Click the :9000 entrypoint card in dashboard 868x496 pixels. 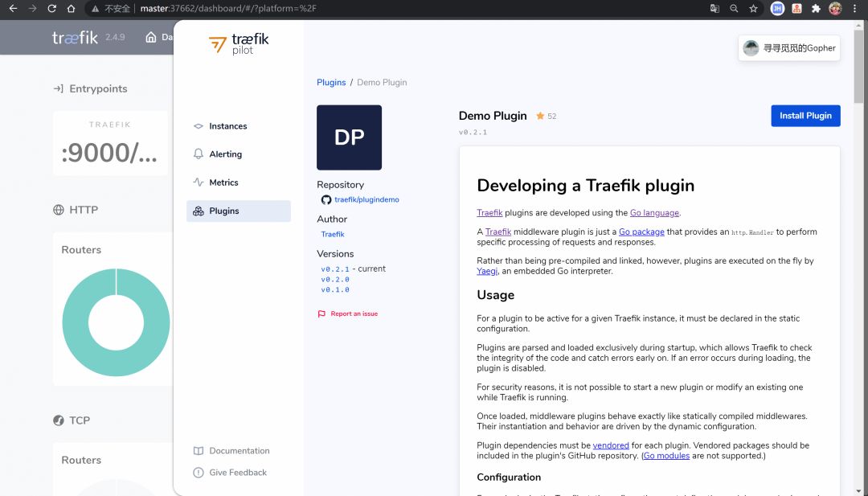tap(110, 143)
